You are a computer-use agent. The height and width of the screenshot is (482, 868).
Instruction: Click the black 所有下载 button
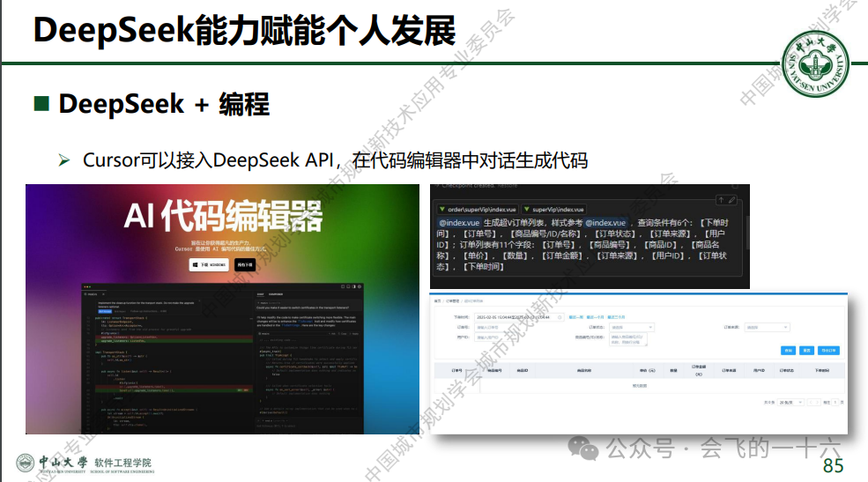[245, 265]
